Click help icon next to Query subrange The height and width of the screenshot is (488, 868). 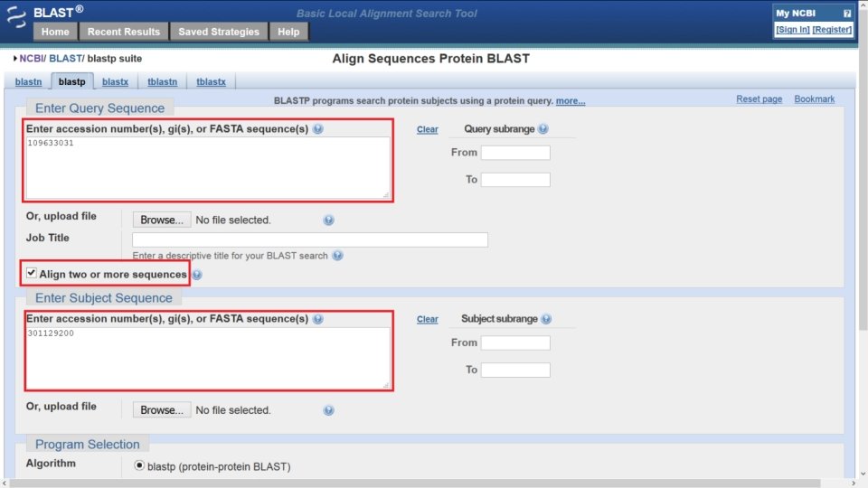[543, 129]
